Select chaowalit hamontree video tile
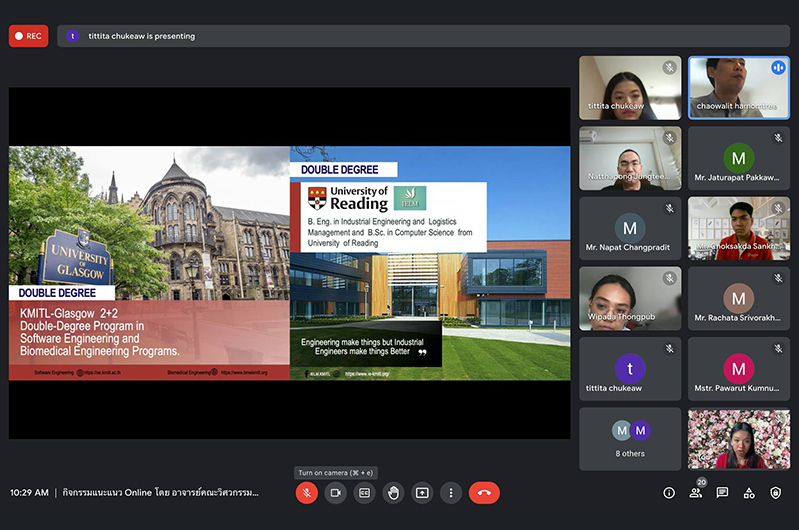 tap(739, 88)
